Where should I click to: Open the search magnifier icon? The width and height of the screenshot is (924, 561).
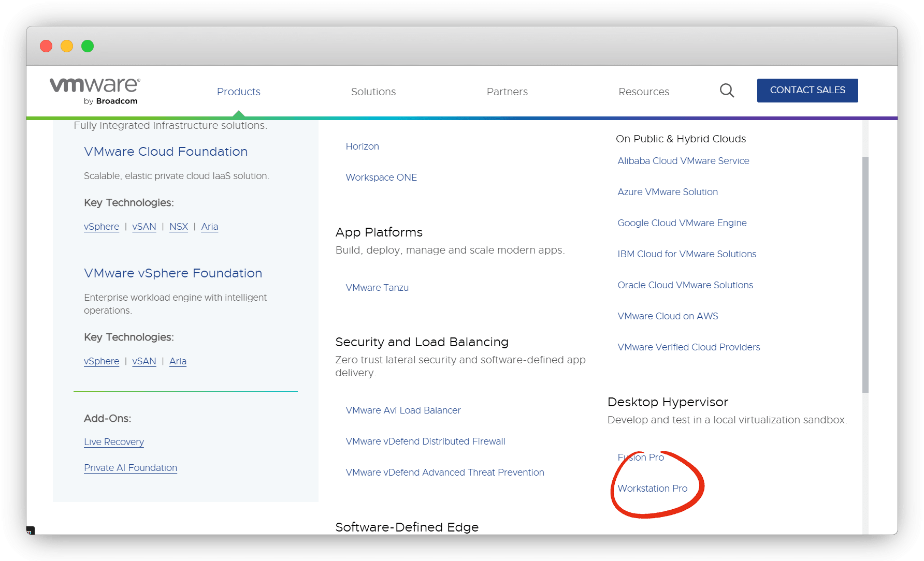click(x=727, y=91)
